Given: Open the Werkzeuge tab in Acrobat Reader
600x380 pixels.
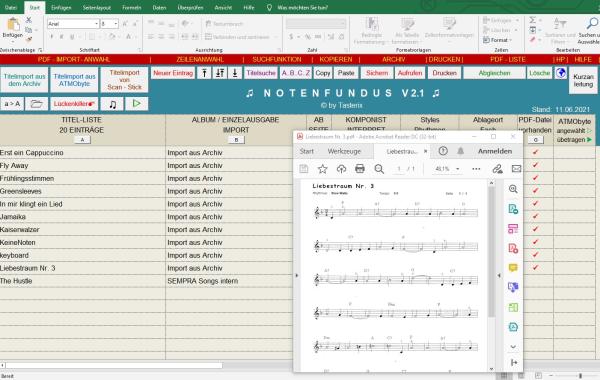Looking at the screenshot, I should click(344, 151).
